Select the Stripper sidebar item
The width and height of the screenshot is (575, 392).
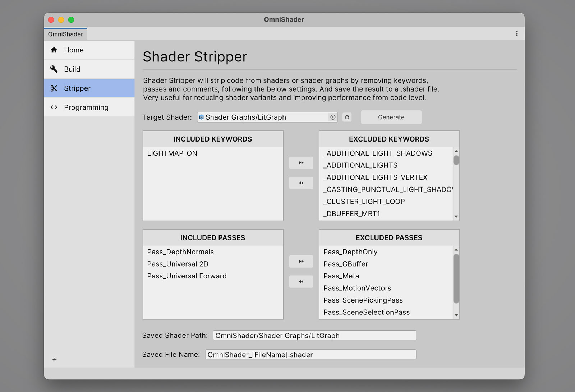(x=89, y=88)
